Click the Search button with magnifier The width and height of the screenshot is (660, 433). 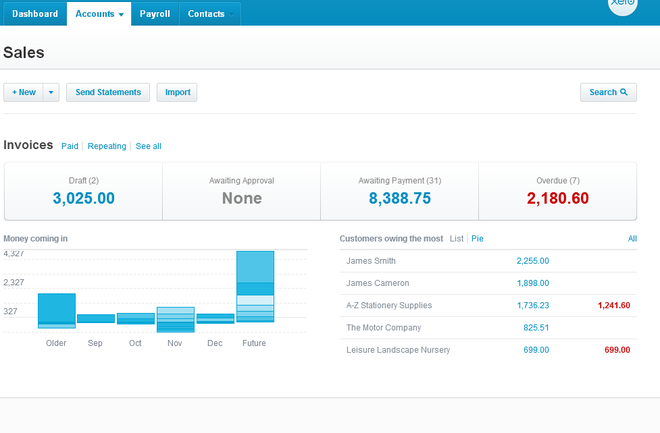coord(608,92)
